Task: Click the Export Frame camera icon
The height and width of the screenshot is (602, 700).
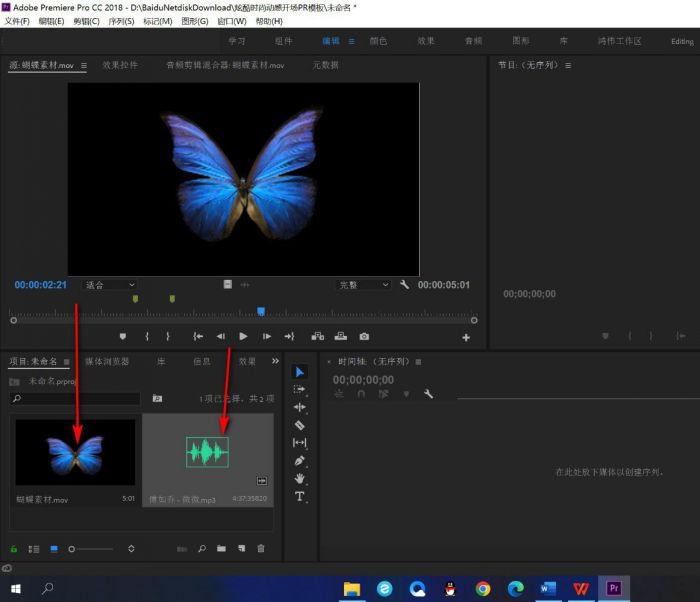Action: pos(364,337)
